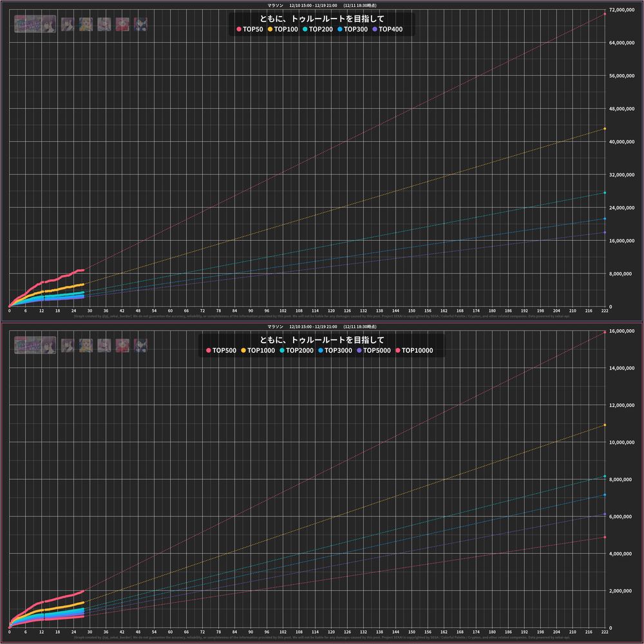
Task: Click the yellow TOP100 forecast endpoint marker
Action: 605,129
